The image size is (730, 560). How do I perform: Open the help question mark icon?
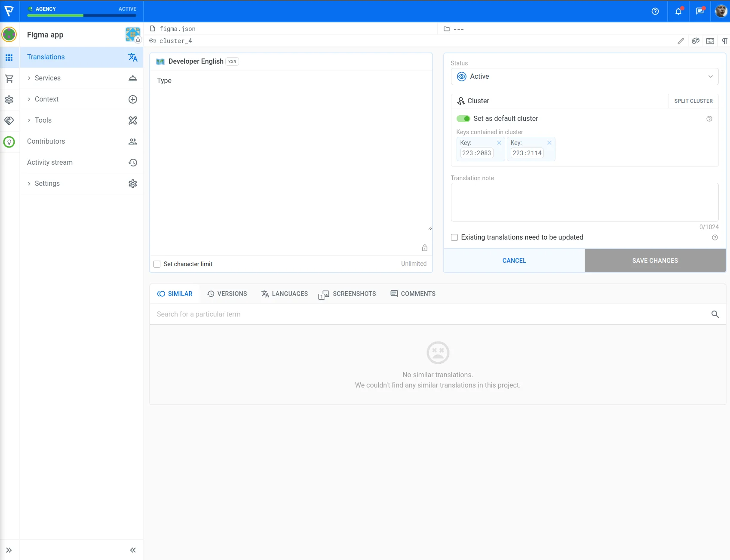pos(655,11)
